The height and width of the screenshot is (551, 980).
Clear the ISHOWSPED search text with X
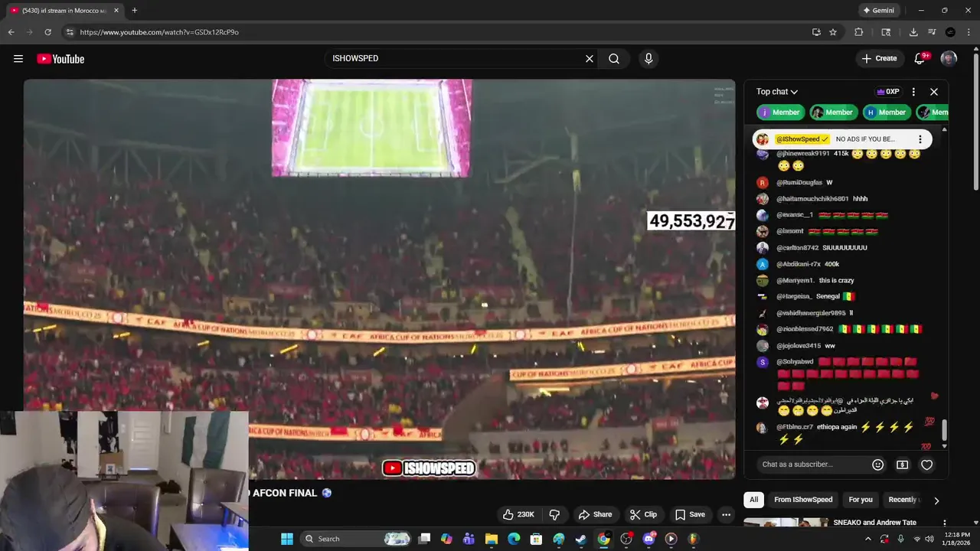coord(590,59)
